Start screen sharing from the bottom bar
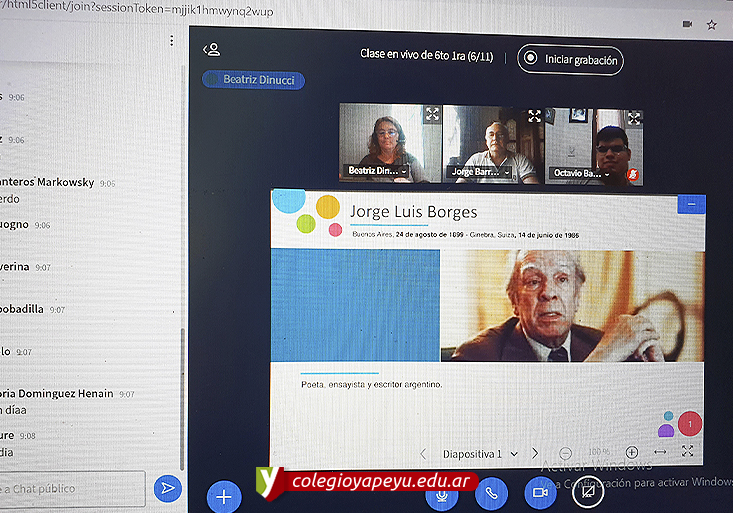Viewport: 733px width, 513px height. [588, 491]
